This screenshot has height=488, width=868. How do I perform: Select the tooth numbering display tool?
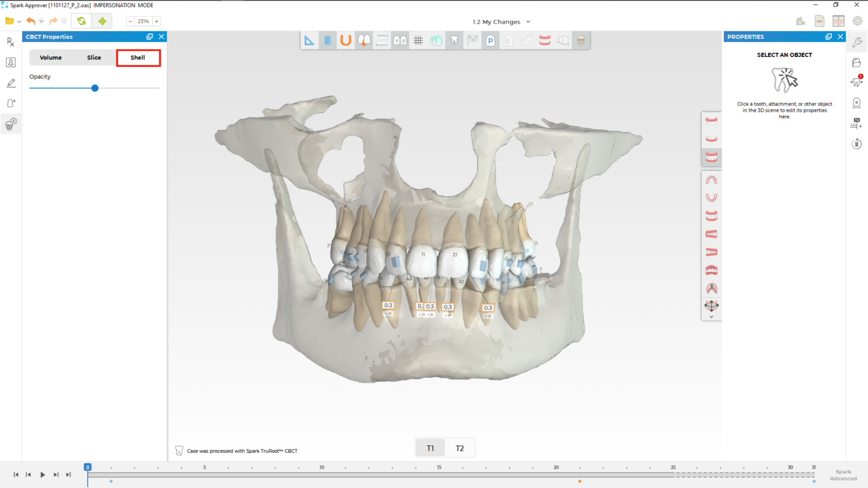pyautogui.click(x=400, y=40)
